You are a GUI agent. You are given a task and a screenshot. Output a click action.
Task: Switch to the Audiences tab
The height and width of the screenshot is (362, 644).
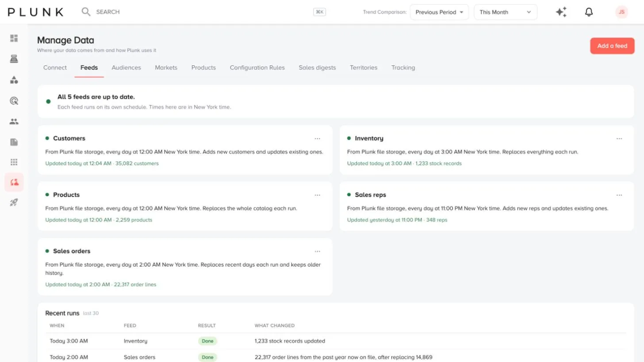tap(126, 68)
